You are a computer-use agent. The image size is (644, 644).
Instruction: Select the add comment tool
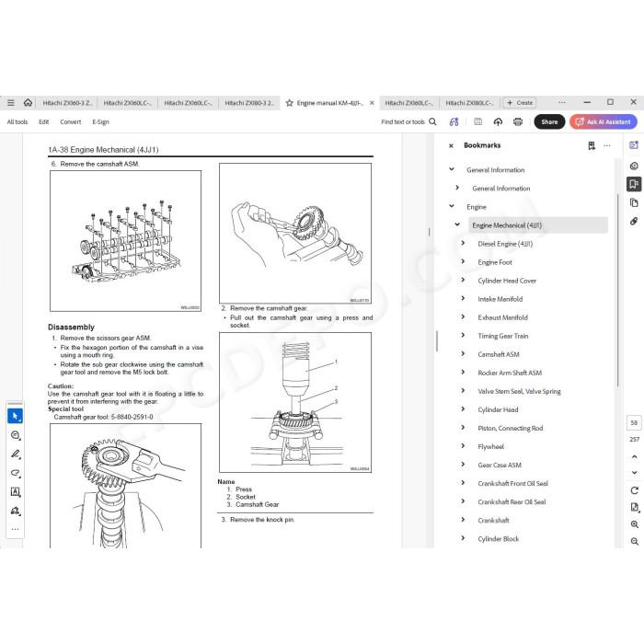pyautogui.click(x=16, y=435)
